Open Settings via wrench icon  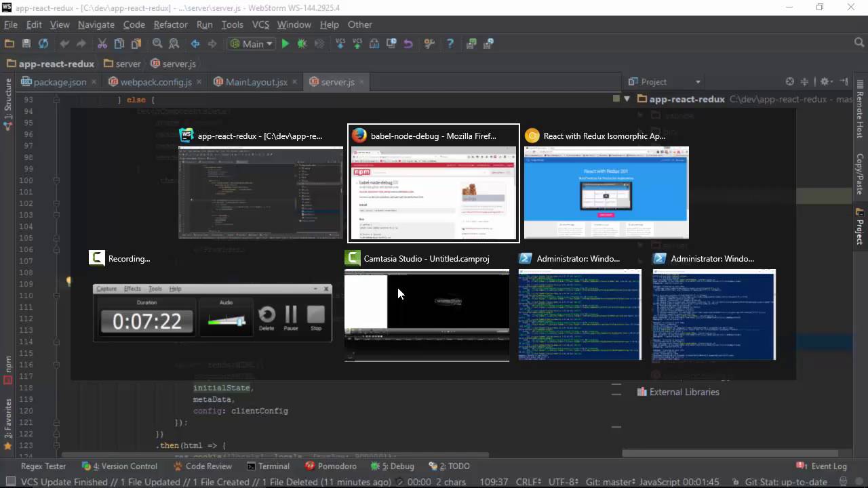429,43
